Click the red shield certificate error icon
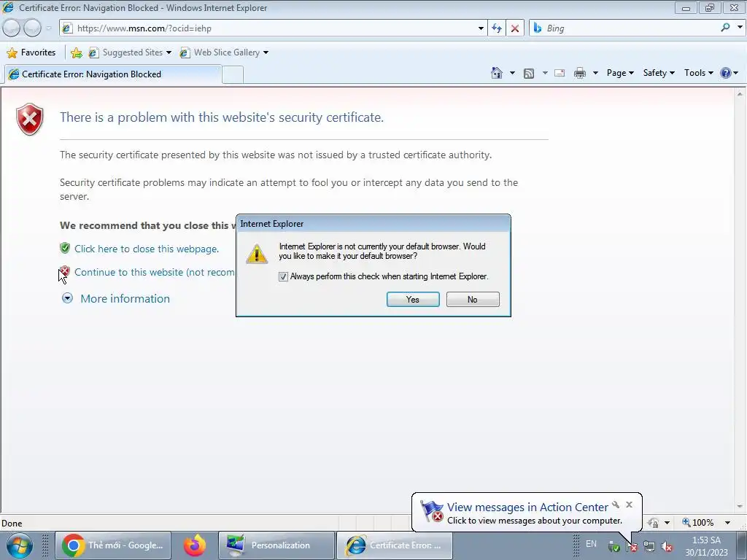747x560 pixels. click(x=29, y=119)
